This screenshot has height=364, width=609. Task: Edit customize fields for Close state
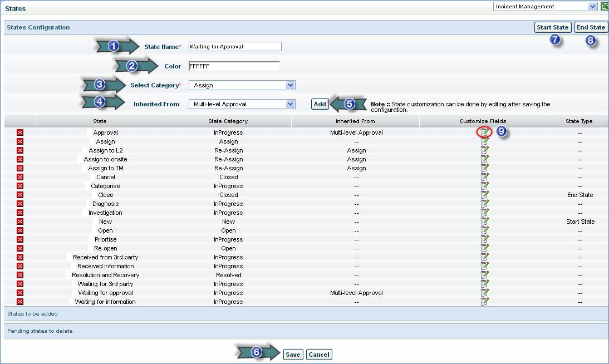coord(484,195)
